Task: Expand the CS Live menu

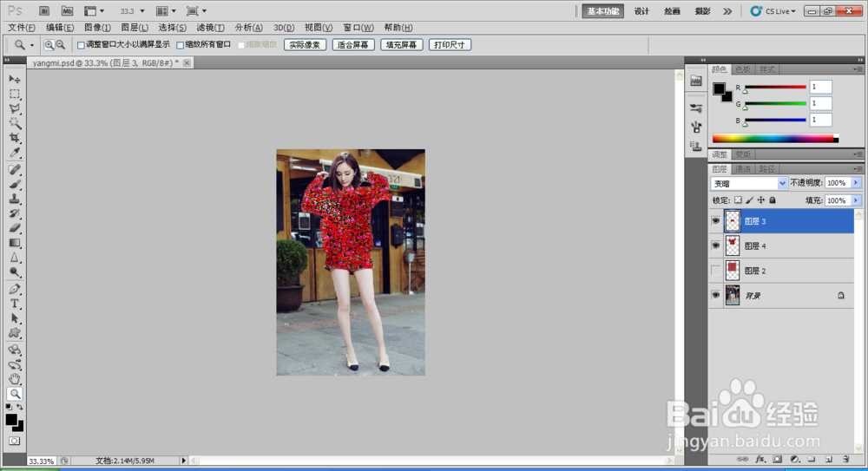Action: [x=773, y=11]
